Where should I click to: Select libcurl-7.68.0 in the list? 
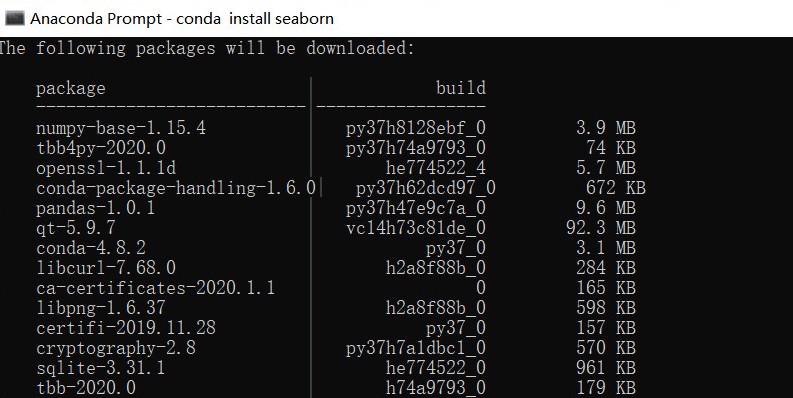[x=106, y=268]
